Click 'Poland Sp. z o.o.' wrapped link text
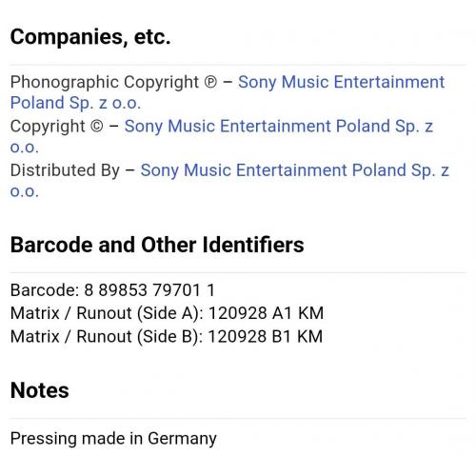Screen dimensions: 476x476 point(75,103)
